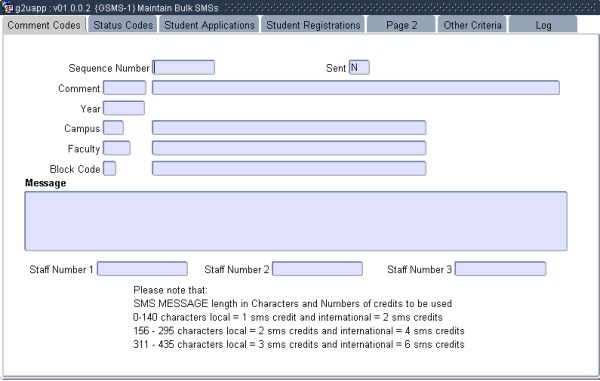600x381 pixels.
Task: Focus the Staff Number 3 field
Action: [x=500, y=269]
